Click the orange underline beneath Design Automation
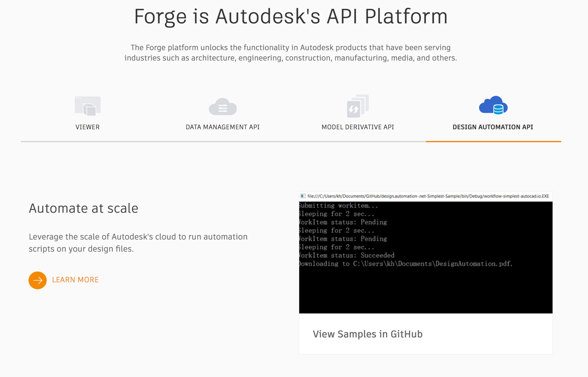Viewport: 588px width, 377px height. point(493,142)
